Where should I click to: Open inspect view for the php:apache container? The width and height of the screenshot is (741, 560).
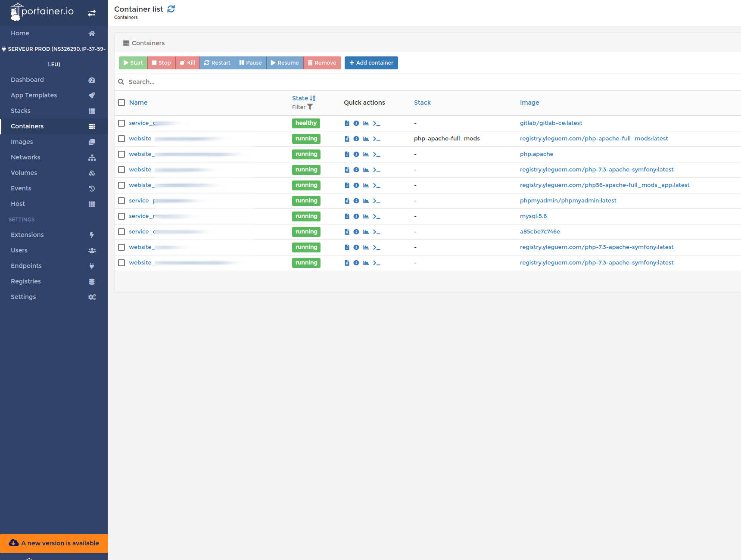[356, 154]
